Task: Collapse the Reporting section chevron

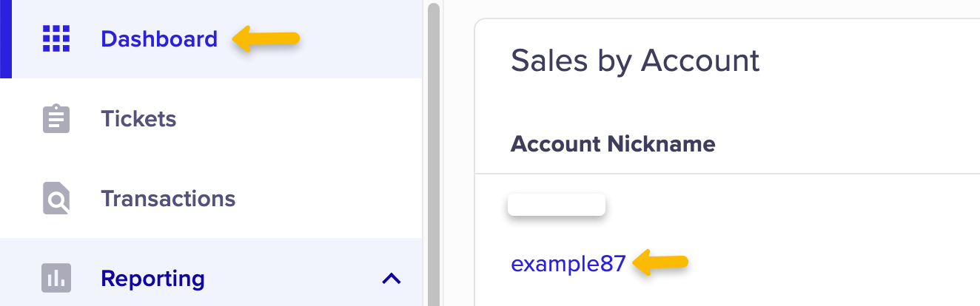Action: [391, 279]
